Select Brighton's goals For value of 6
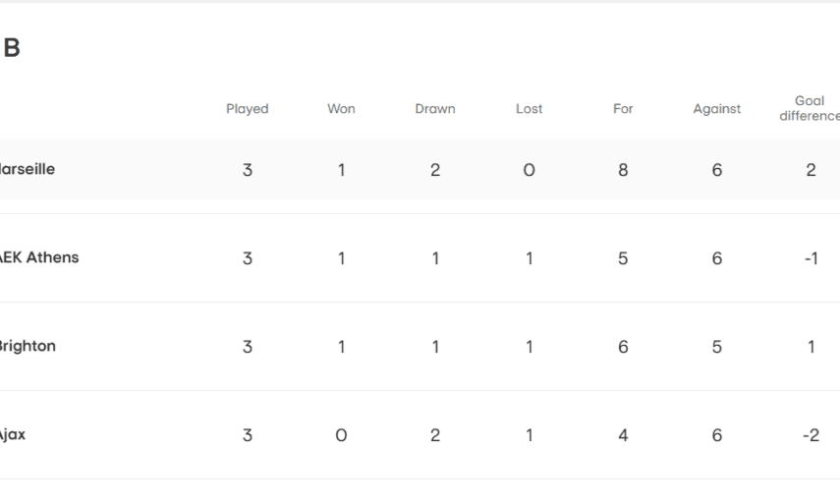This screenshot has width=840, height=504. click(x=623, y=347)
